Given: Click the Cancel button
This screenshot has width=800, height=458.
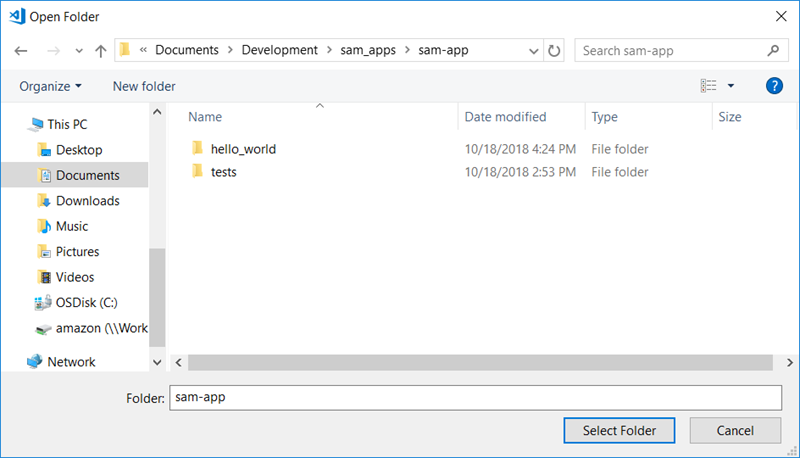Looking at the screenshot, I should [735, 431].
